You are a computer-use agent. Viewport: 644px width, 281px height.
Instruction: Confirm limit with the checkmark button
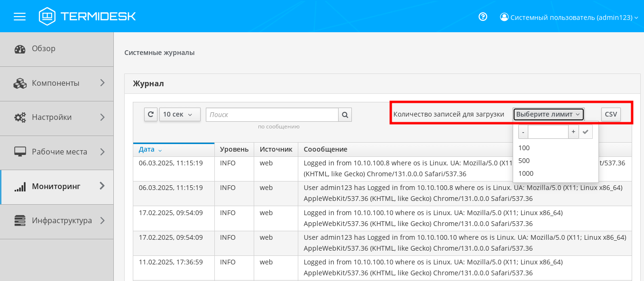[586, 132]
